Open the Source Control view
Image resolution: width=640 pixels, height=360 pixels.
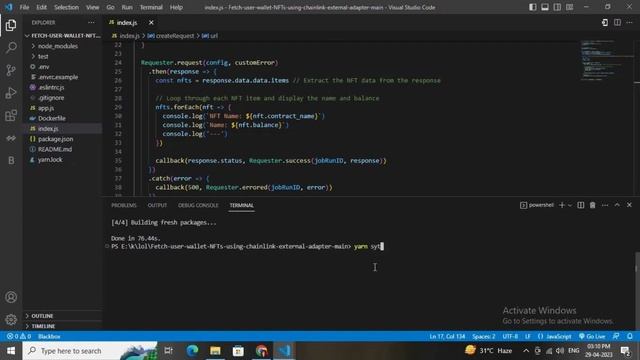11,70
